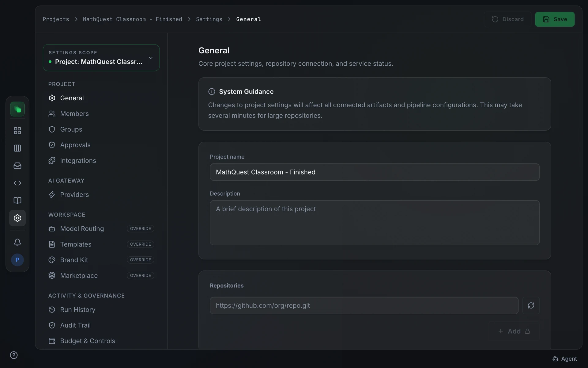
Task: Open the dashboard grid icon in rail
Action: (x=17, y=131)
